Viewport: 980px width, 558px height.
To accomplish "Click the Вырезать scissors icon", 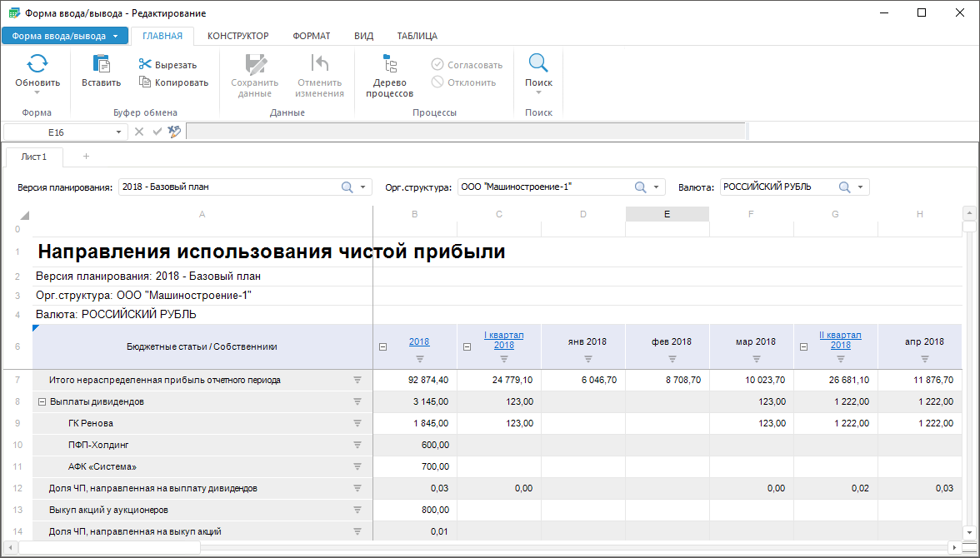I will pyautogui.click(x=145, y=64).
